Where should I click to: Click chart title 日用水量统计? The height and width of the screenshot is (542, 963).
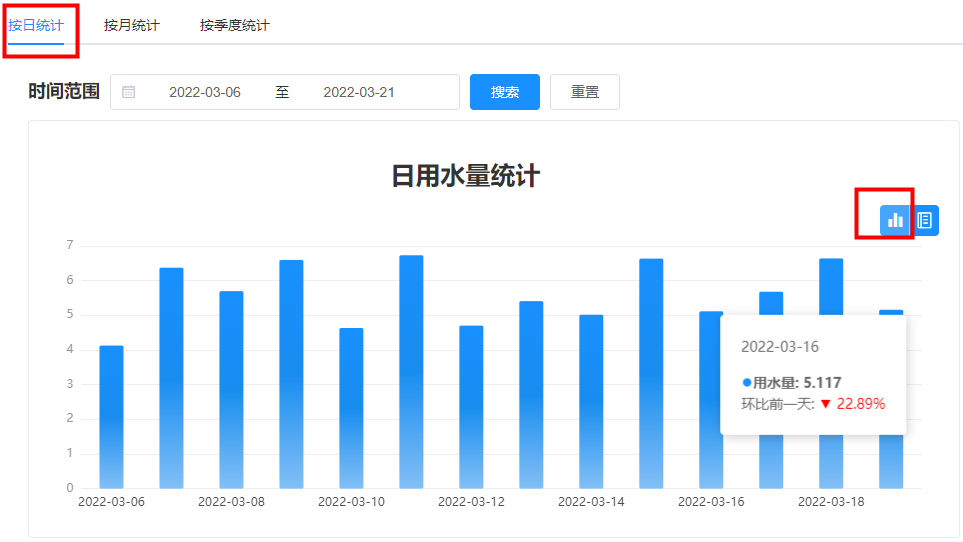coord(466,176)
